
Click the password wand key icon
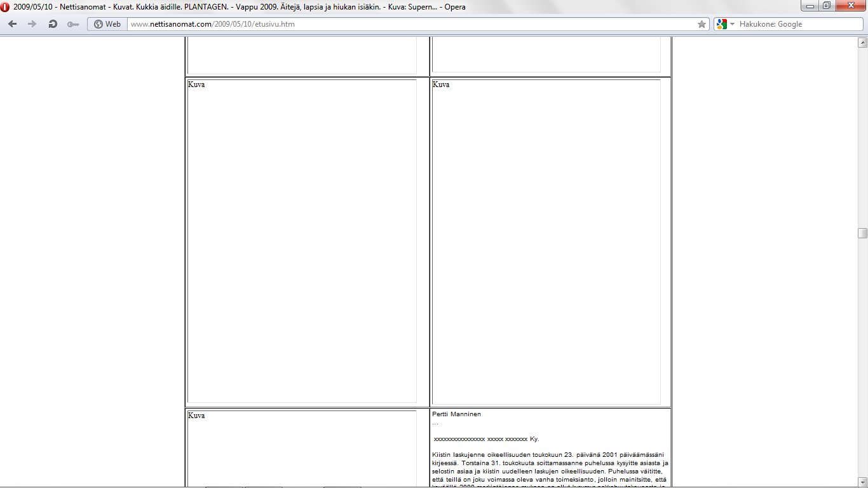click(x=73, y=24)
